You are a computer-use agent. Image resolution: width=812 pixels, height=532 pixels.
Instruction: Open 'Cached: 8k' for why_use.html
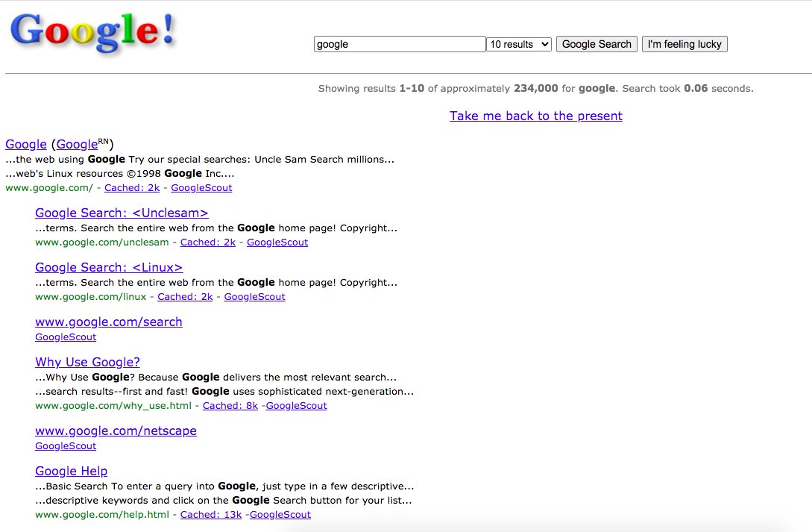point(230,406)
